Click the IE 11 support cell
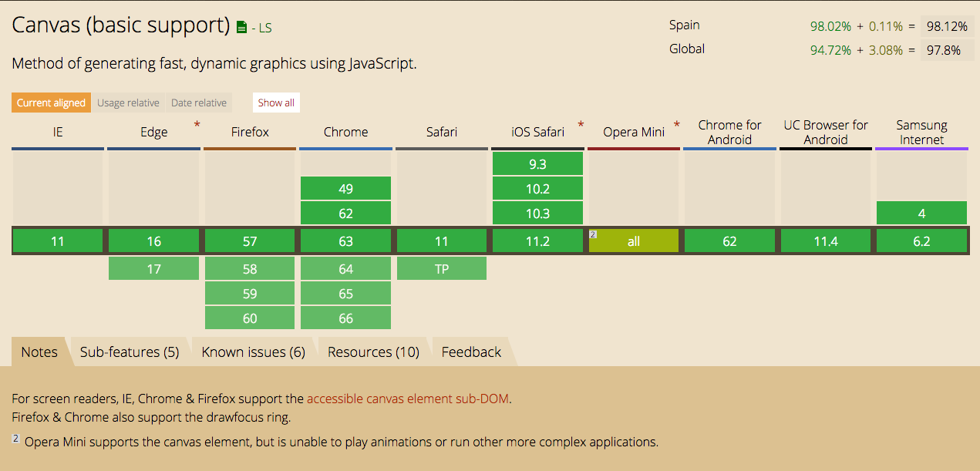Screen dimensions: 980x471 tap(58, 241)
